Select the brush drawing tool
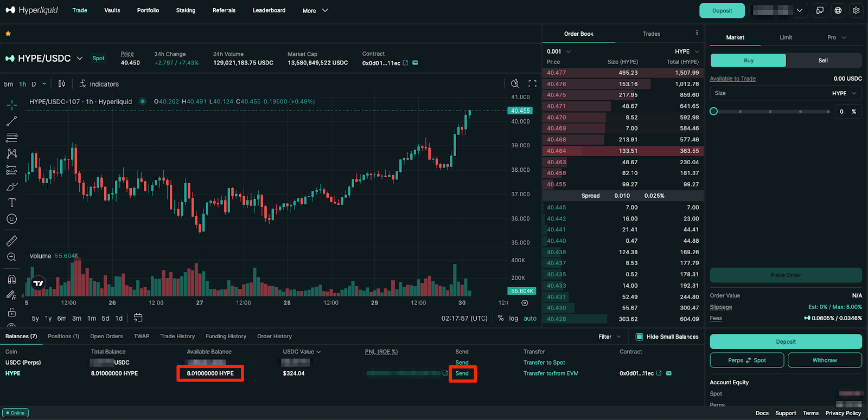This screenshot has height=420, width=868. coord(11,186)
